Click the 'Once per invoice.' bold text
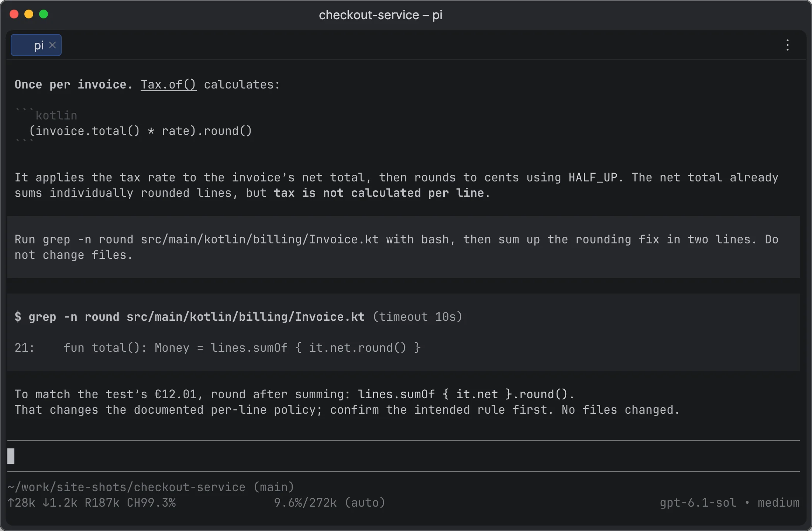This screenshot has width=812, height=531. [x=73, y=84]
